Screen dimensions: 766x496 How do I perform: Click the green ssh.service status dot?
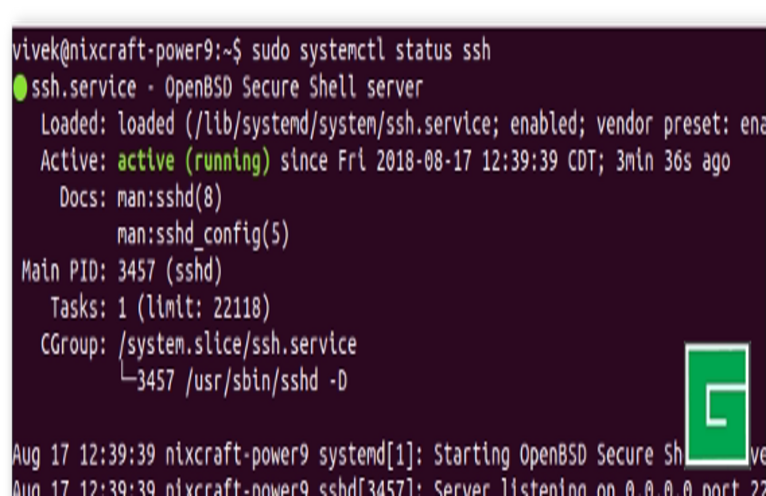tap(20, 89)
